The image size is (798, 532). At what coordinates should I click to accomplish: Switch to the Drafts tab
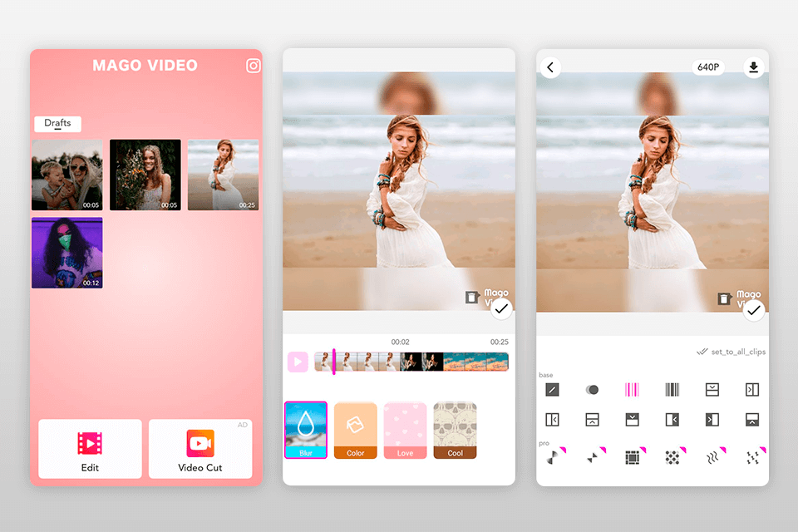pyautogui.click(x=57, y=123)
